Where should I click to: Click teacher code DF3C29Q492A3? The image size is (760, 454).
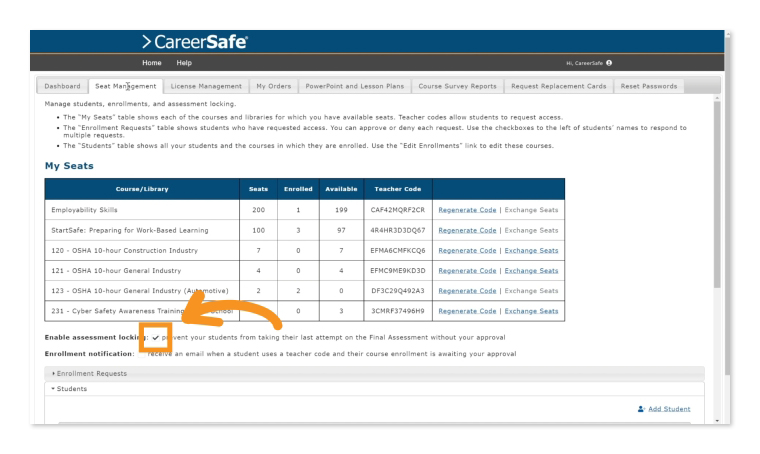pos(397,291)
